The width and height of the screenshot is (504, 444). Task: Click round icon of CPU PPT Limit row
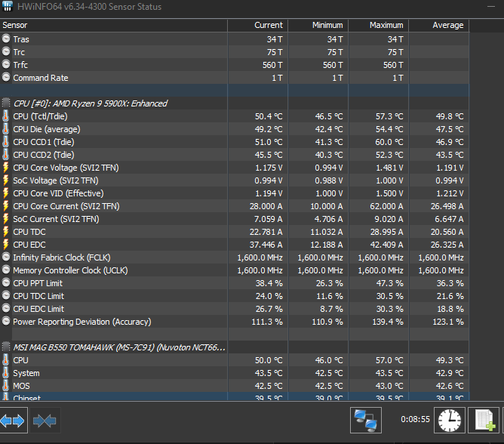coord(6,283)
